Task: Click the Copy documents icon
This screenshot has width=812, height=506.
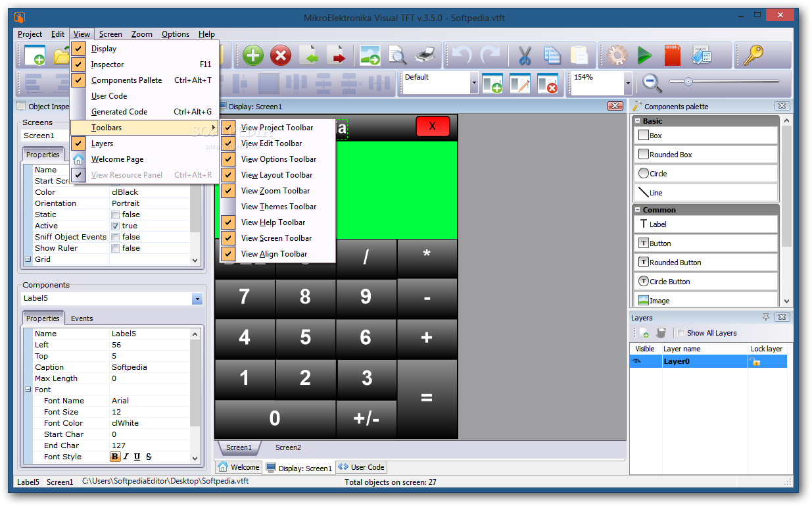Action: tap(552, 55)
